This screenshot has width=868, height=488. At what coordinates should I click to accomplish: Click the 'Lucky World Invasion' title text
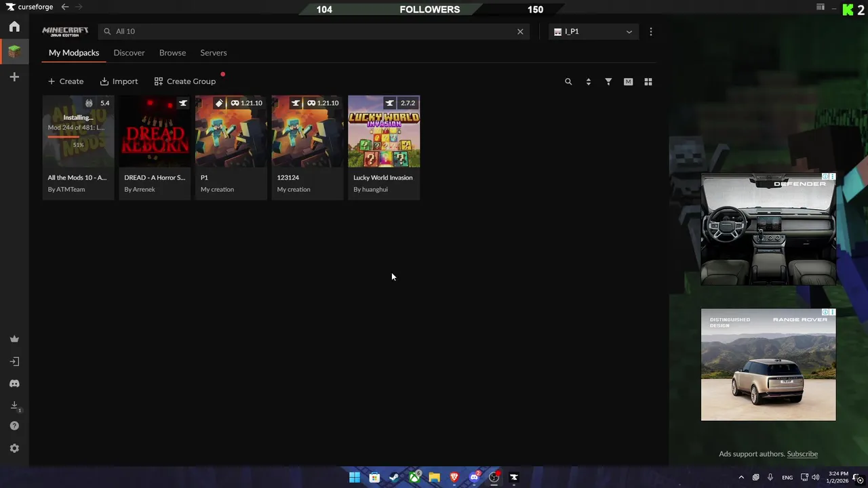pyautogui.click(x=382, y=178)
